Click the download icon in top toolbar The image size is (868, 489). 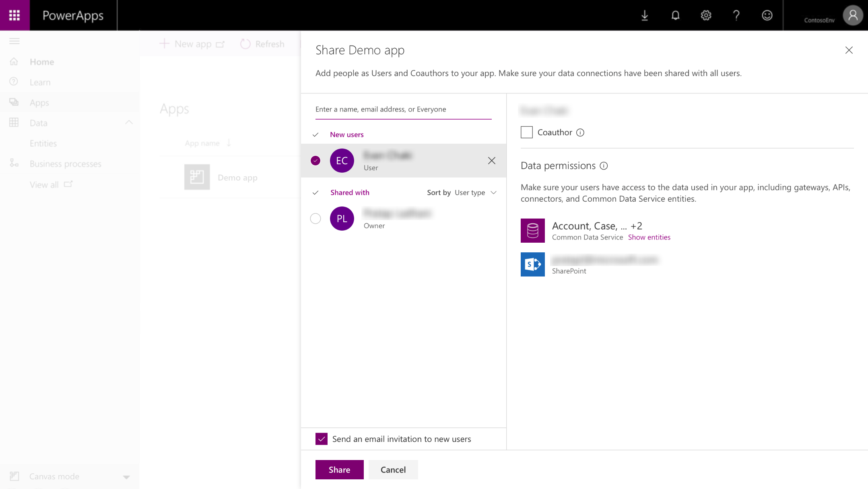[645, 15]
